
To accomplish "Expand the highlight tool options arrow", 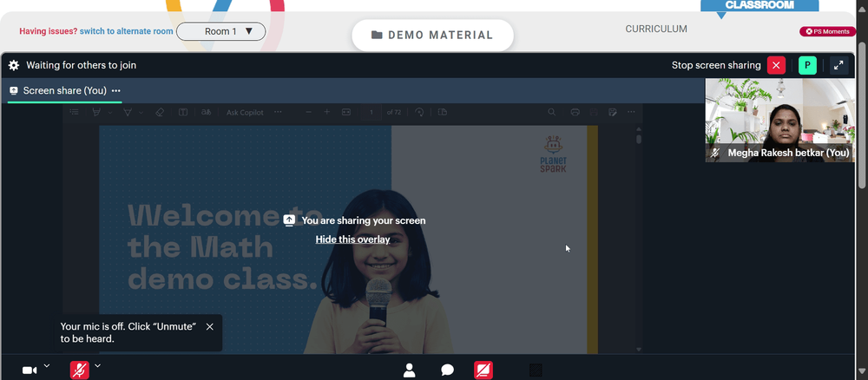I will click(110, 112).
